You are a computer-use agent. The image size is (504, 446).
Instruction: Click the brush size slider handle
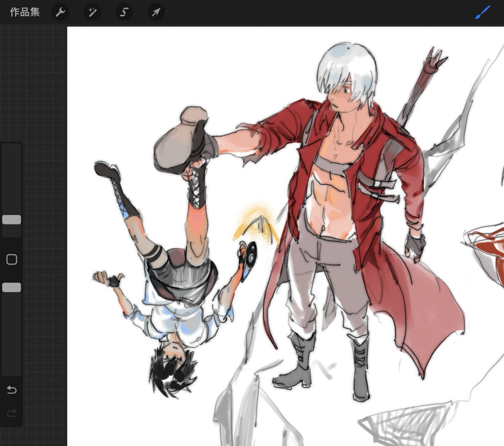[12, 220]
